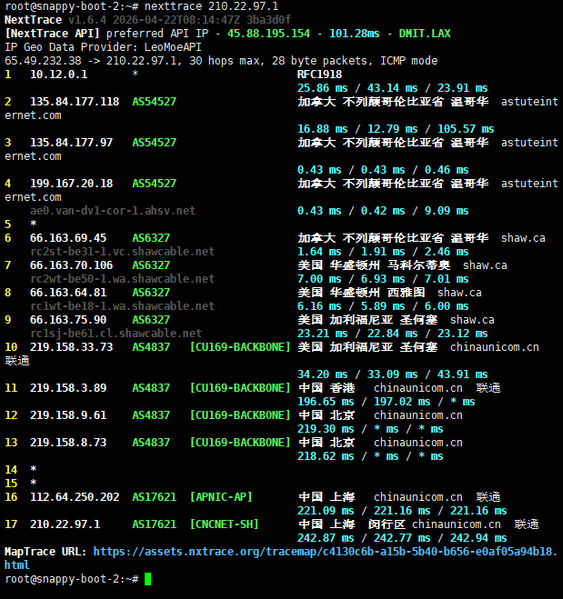
Task: Click the DMIT.LAX label
Action: [425, 33]
